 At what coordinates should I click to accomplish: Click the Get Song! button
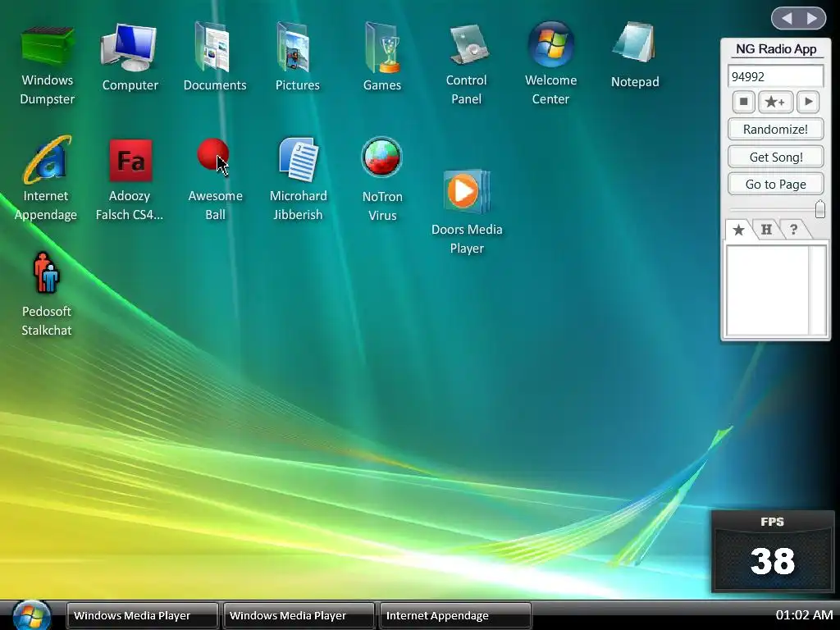coord(775,157)
